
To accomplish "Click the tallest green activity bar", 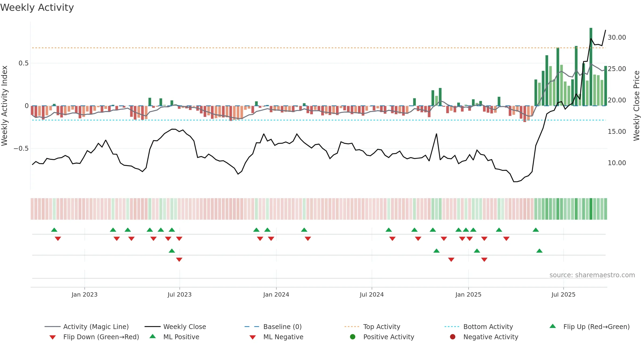I will click(591, 67).
